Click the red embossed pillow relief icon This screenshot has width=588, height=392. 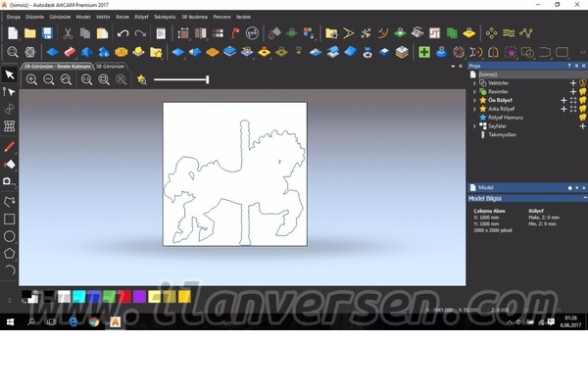click(x=70, y=52)
